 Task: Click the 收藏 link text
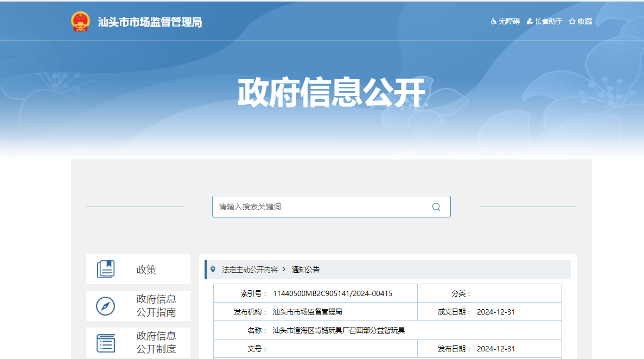click(584, 22)
